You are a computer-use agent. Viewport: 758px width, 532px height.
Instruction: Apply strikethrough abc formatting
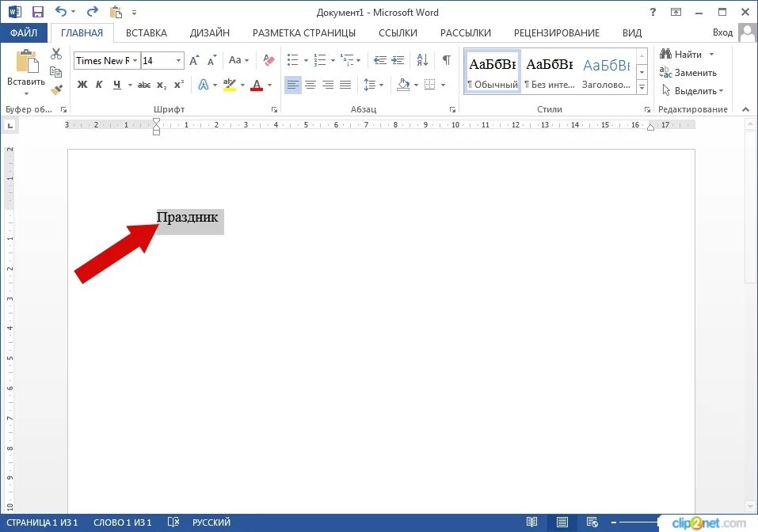(144, 85)
